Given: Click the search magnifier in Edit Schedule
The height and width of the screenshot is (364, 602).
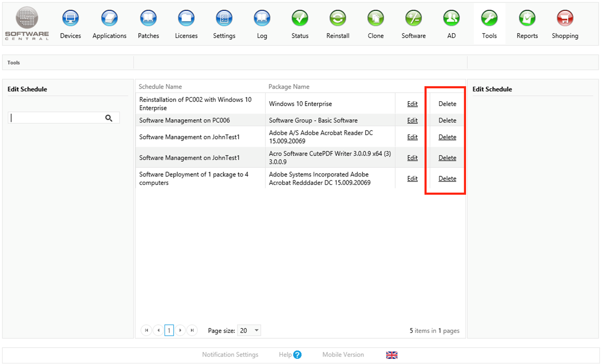Looking at the screenshot, I should (109, 118).
